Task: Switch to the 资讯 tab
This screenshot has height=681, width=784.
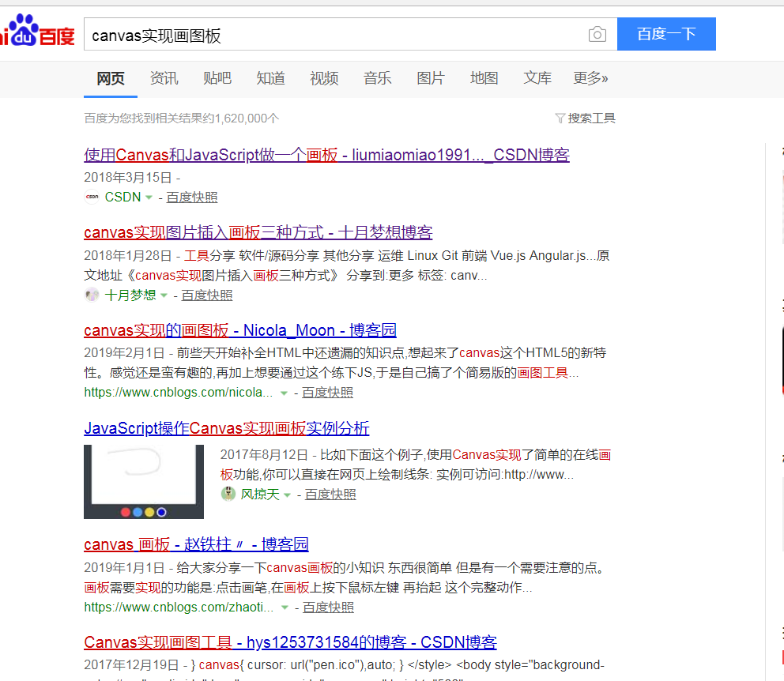Action: 164,78
